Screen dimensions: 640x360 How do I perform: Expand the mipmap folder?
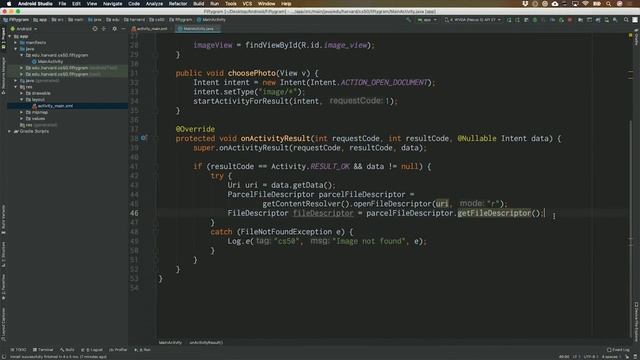(x=22, y=112)
